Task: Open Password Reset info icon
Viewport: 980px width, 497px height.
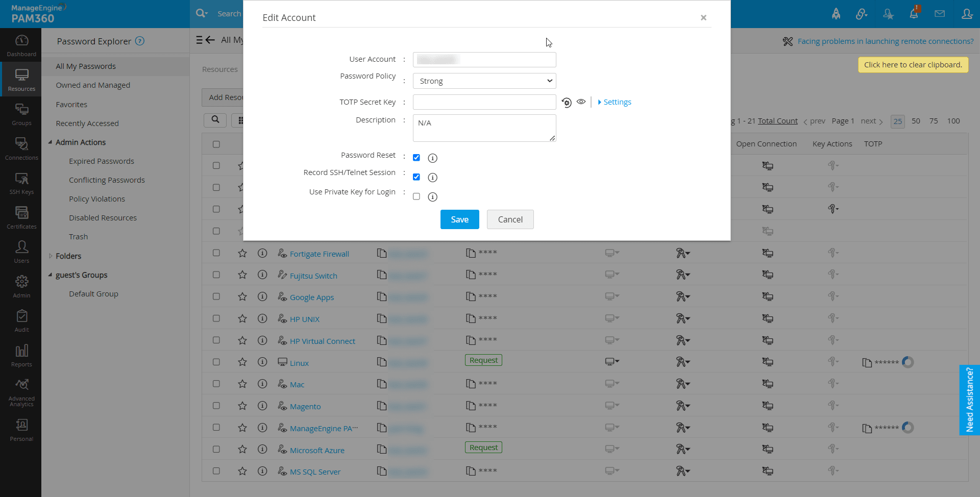Action: 433,158
